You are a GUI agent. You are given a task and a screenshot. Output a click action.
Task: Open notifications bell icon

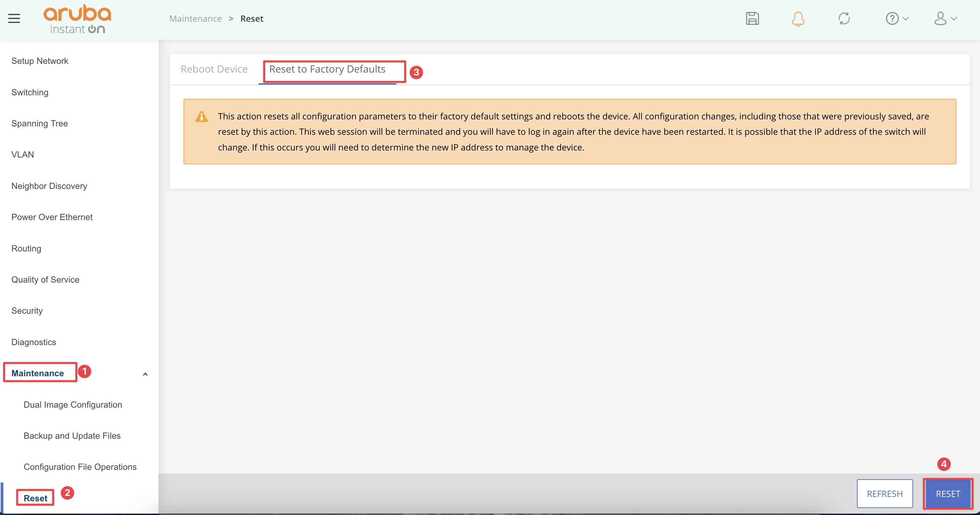click(x=798, y=19)
